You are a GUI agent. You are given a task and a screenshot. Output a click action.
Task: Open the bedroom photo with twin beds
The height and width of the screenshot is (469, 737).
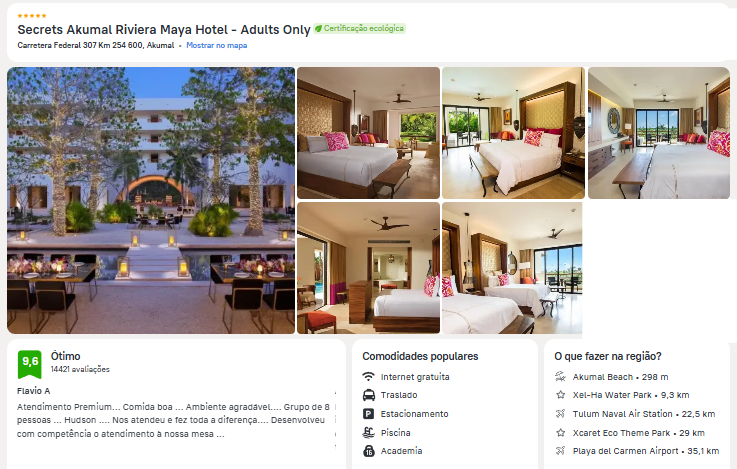click(x=512, y=268)
